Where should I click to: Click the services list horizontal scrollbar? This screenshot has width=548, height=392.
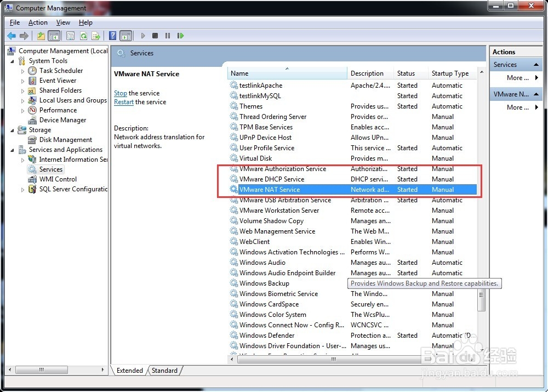pos(333,359)
